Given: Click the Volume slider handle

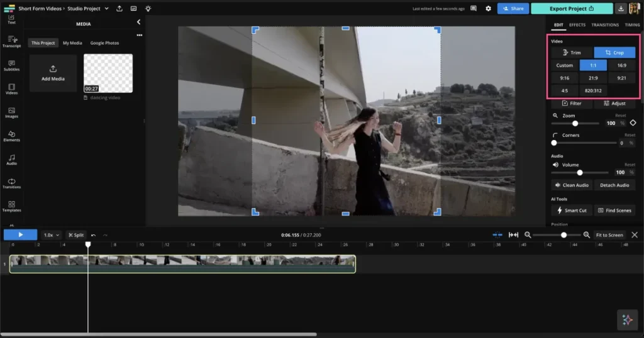Looking at the screenshot, I should [x=580, y=172].
